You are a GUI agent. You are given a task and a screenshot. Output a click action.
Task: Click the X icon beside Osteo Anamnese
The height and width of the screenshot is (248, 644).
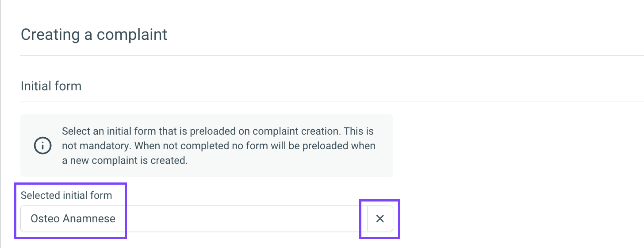tap(380, 218)
